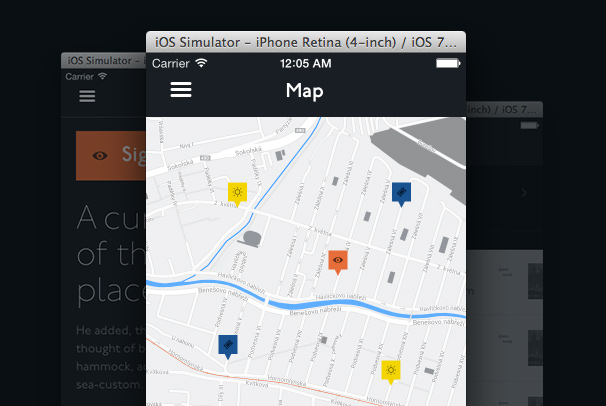Select the yellow sun marker near Sokolská
The width and height of the screenshot is (606, 406).
(237, 191)
